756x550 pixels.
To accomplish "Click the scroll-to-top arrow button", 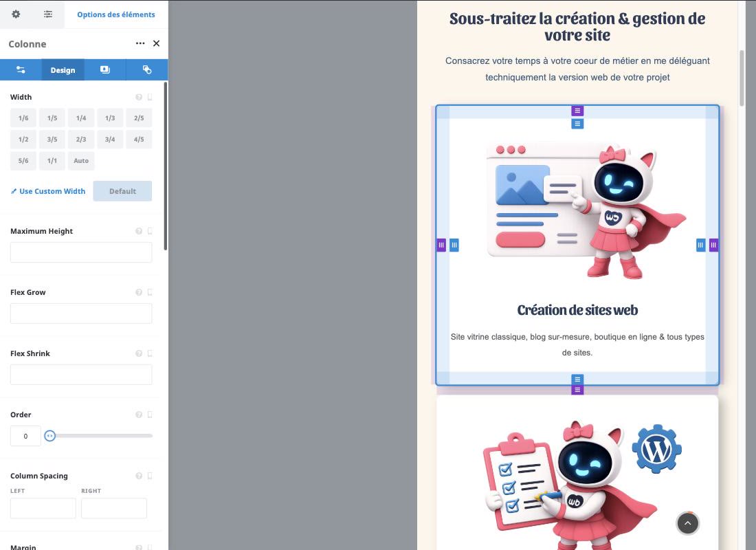I will (687, 523).
